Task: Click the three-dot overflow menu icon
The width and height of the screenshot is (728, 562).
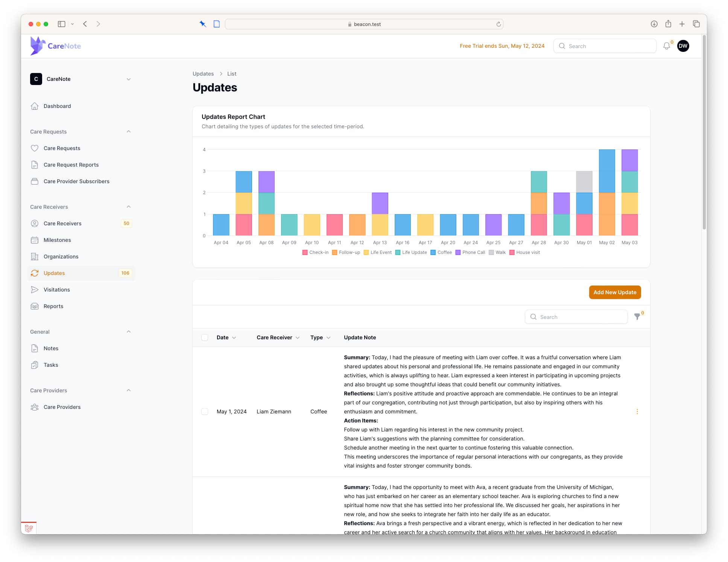Action: tap(637, 412)
